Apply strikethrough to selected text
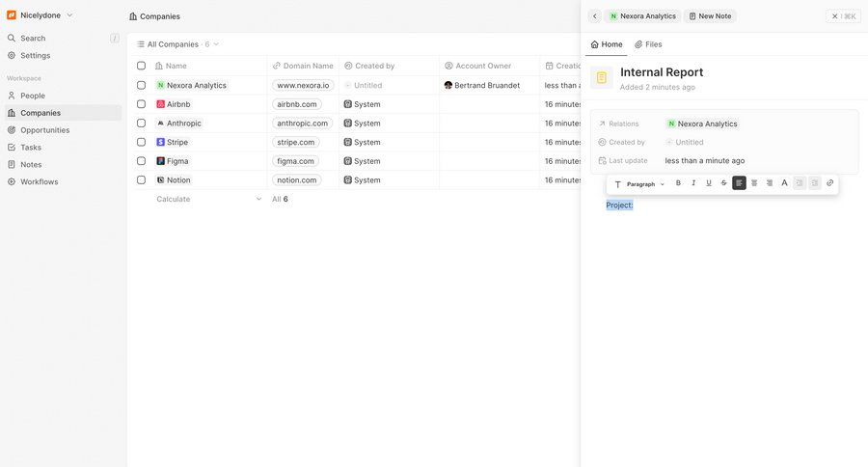Image resolution: width=868 pixels, height=467 pixels. point(723,182)
